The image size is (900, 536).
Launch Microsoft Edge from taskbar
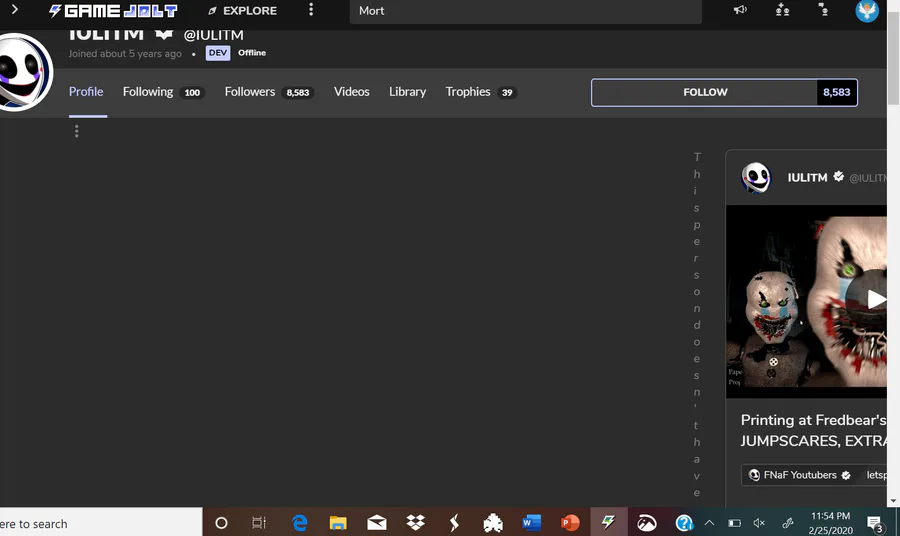300,523
